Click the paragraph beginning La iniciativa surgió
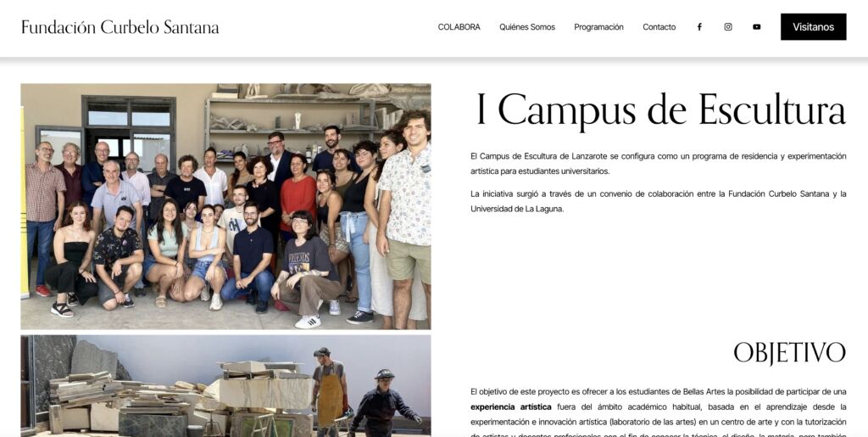 point(658,201)
